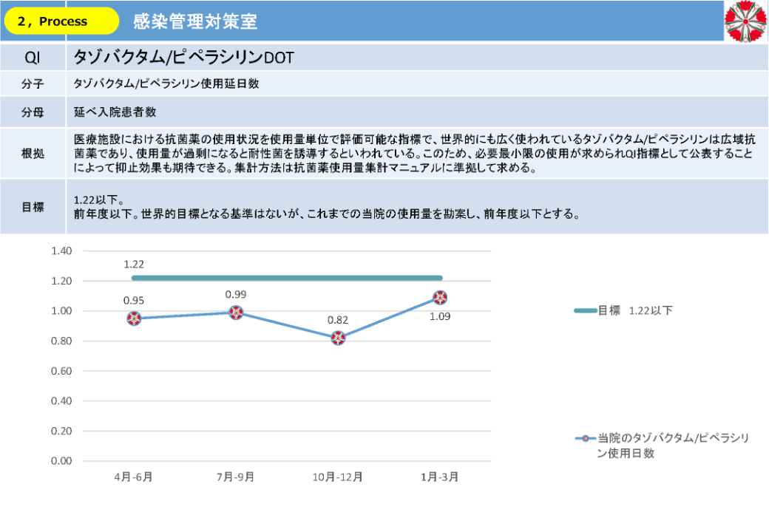Click the 分母 row label
The height and width of the screenshot is (532, 769).
(33, 112)
